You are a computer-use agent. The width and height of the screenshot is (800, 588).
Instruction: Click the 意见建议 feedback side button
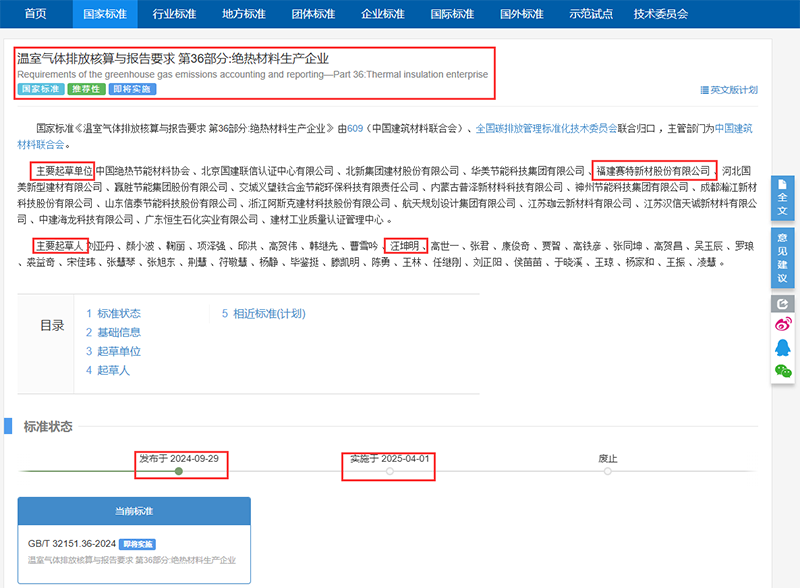pos(783,257)
